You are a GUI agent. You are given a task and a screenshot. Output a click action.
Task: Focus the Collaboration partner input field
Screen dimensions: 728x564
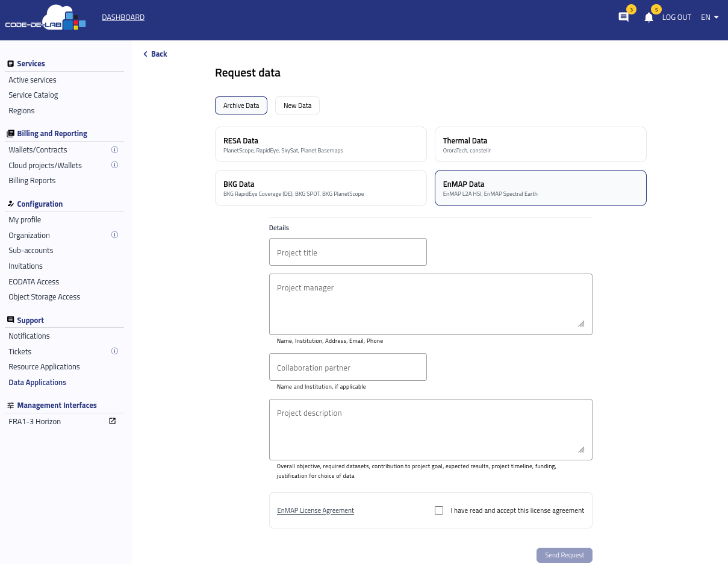point(348,367)
